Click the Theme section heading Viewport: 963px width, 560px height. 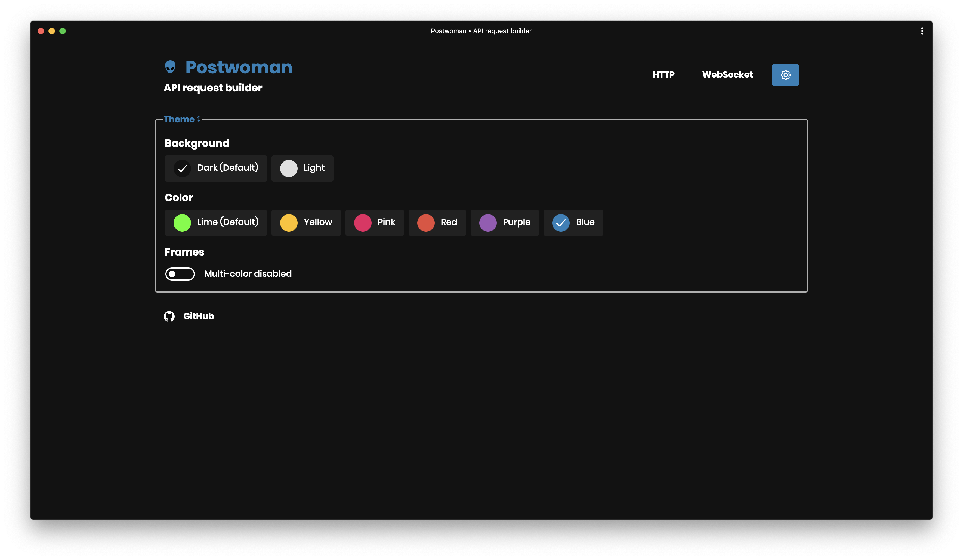pyautogui.click(x=179, y=119)
